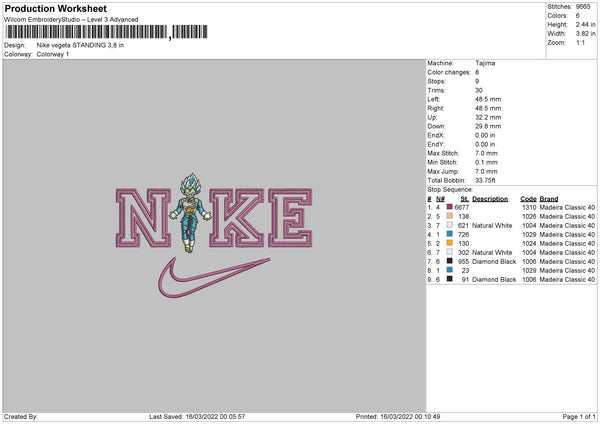Select the black swatch with 91 stitches
This screenshot has width=600, height=424.
(x=450, y=279)
